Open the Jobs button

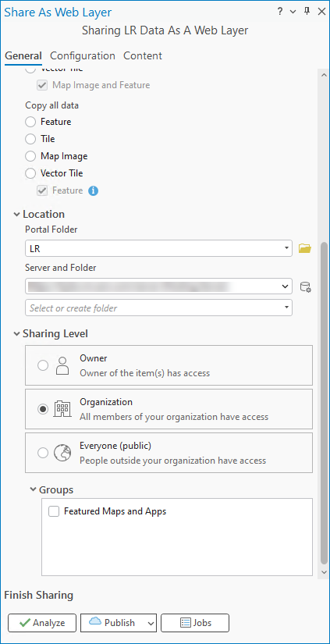click(195, 623)
